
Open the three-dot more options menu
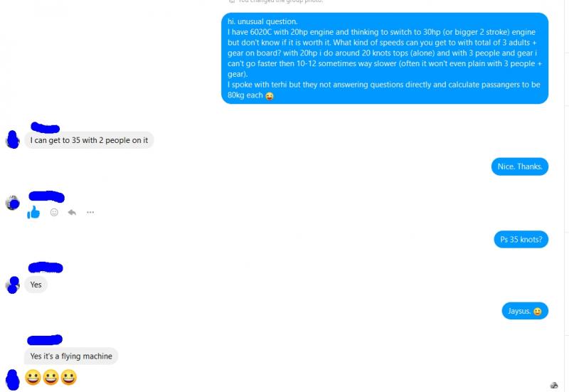point(90,212)
